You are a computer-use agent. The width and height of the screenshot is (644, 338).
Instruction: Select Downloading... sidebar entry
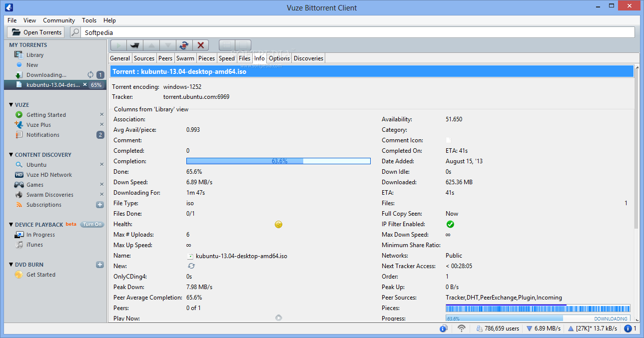click(x=46, y=75)
